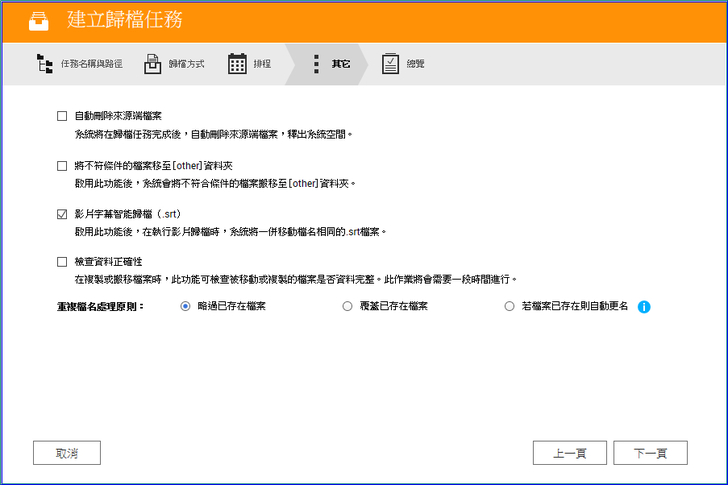Click the 上一頁 button
Image resolution: width=728 pixels, height=485 pixels.
point(570,453)
